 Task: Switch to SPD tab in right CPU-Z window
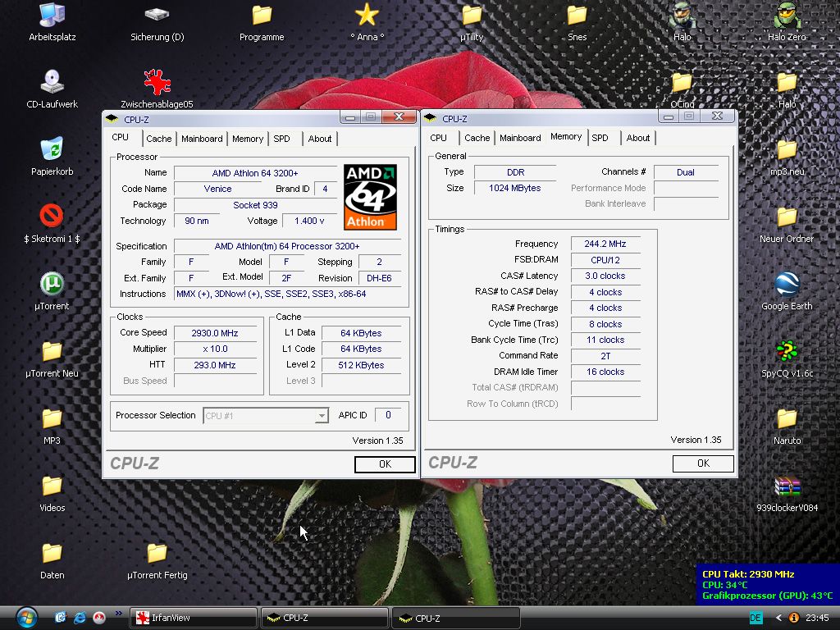tap(600, 138)
